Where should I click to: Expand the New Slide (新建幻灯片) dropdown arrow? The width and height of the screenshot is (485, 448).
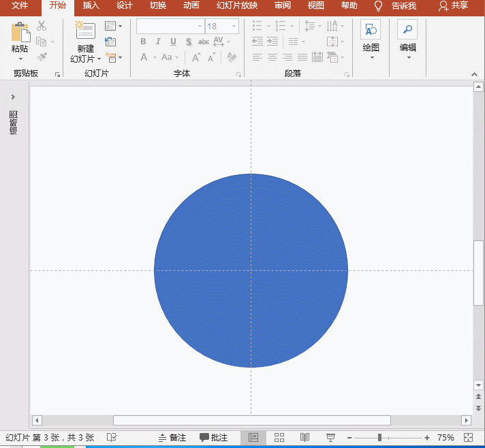(99, 59)
